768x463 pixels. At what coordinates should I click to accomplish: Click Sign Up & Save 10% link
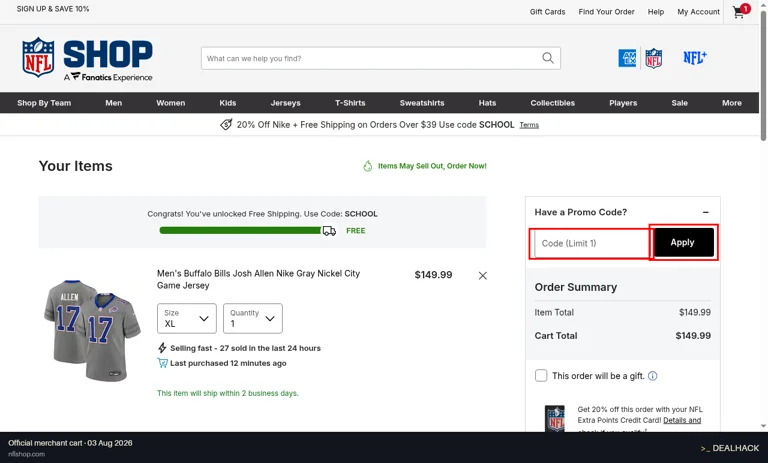(53, 9)
